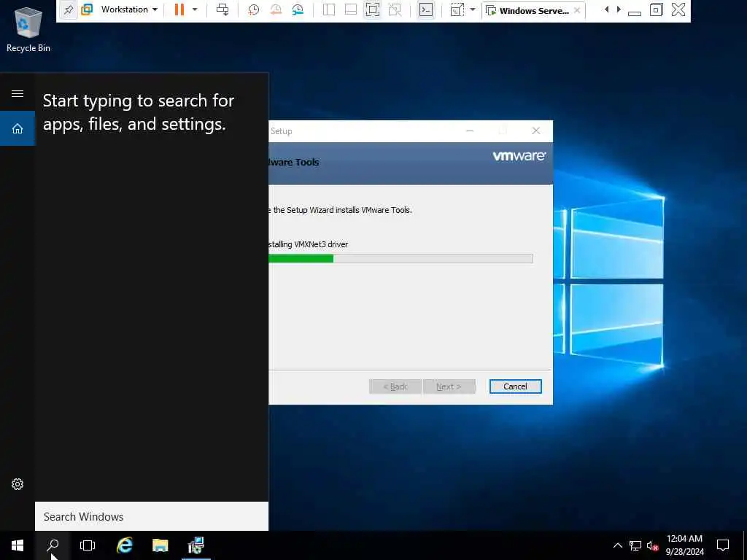Click the Search Windows input field

[x=152, y=517]
